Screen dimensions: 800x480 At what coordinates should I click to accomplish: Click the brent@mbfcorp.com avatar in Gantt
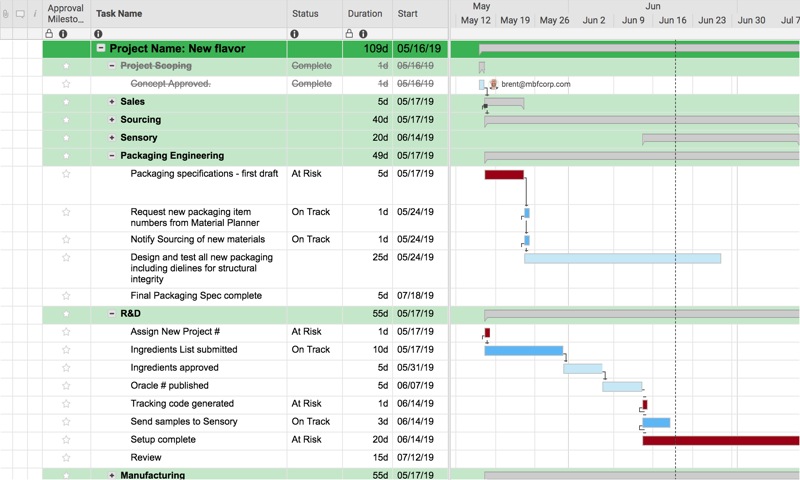493,85
